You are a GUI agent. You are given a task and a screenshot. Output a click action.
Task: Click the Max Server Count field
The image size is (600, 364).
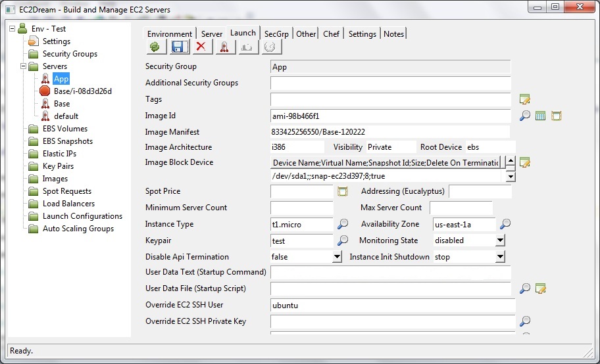[461, 208]
